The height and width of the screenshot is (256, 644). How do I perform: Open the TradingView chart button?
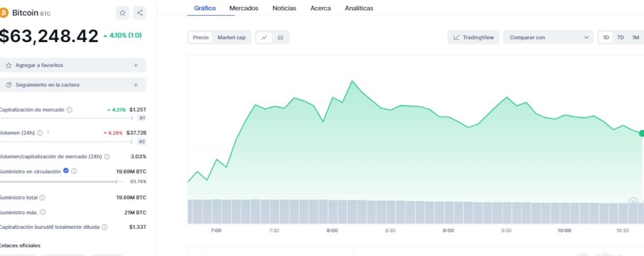click(473, 38)
